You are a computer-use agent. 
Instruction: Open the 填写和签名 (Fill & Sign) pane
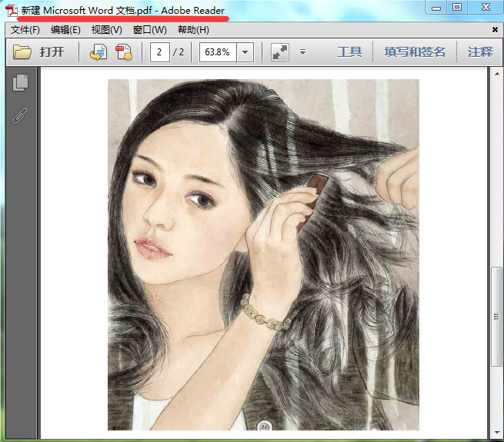coord(415,52)
